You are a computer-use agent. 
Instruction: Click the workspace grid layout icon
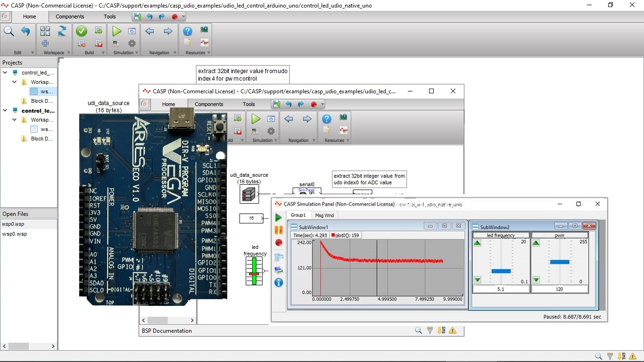[x=45, y=31]
